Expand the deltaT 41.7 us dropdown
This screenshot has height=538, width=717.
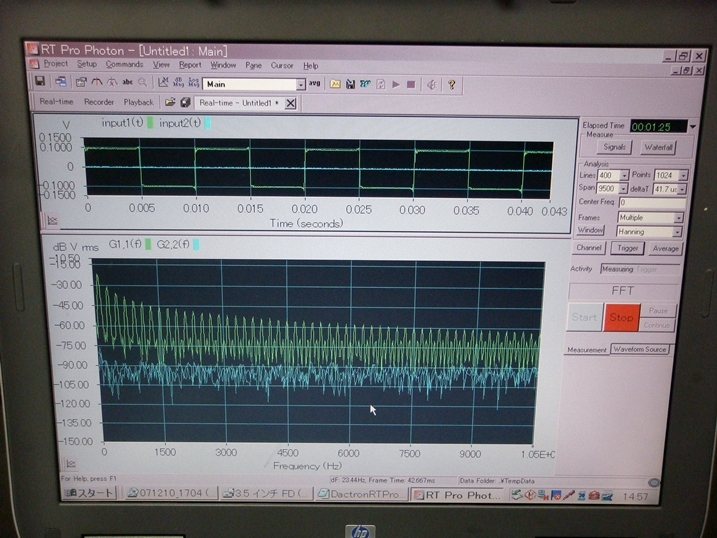tap(682, 189)
